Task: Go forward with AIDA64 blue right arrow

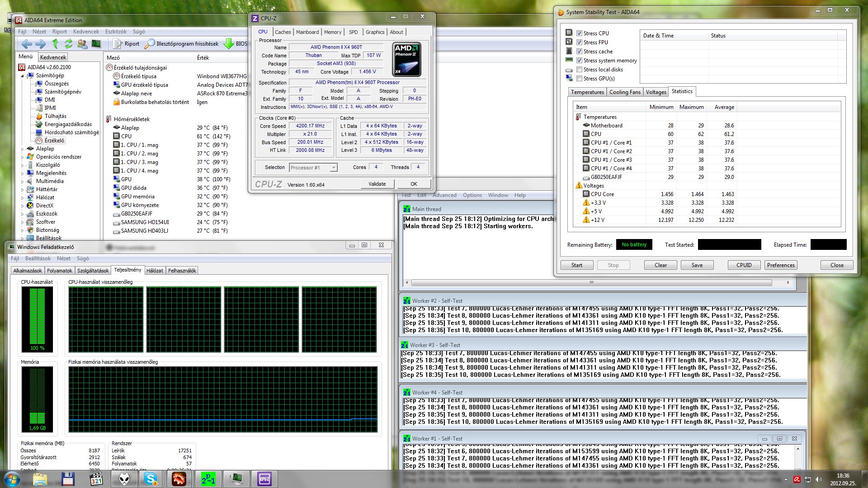Action: point(41,44)
